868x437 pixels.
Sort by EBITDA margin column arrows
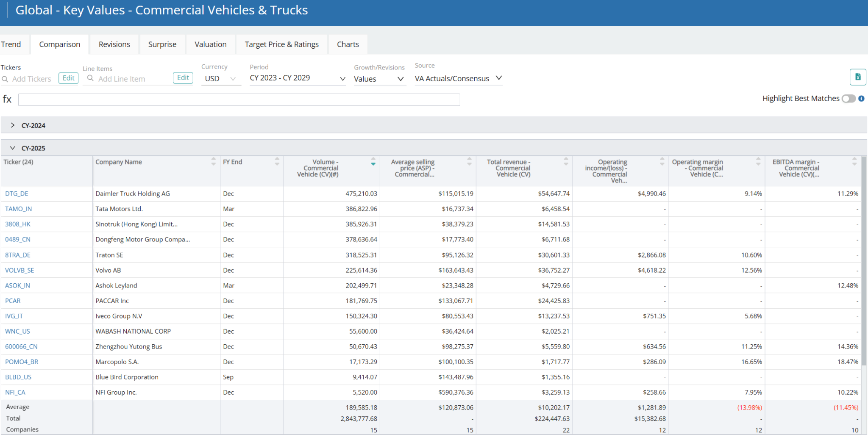pos(854,161)
